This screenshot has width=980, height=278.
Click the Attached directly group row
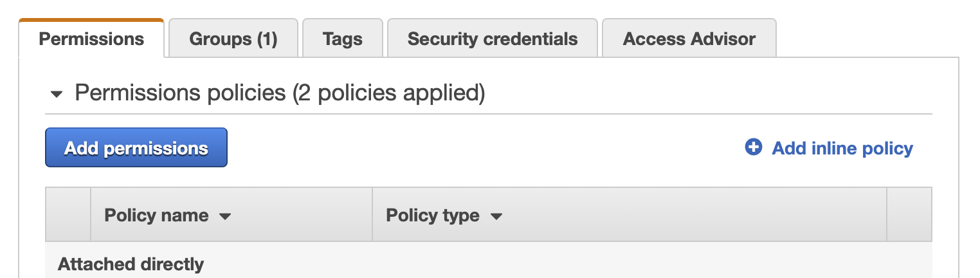click(x=131, y=264)
